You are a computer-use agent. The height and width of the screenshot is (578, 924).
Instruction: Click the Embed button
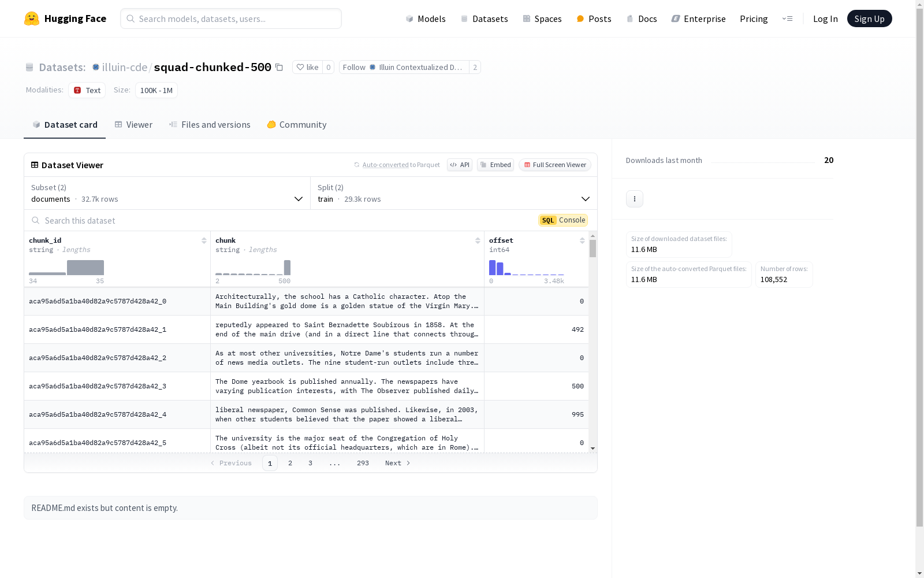495,165
